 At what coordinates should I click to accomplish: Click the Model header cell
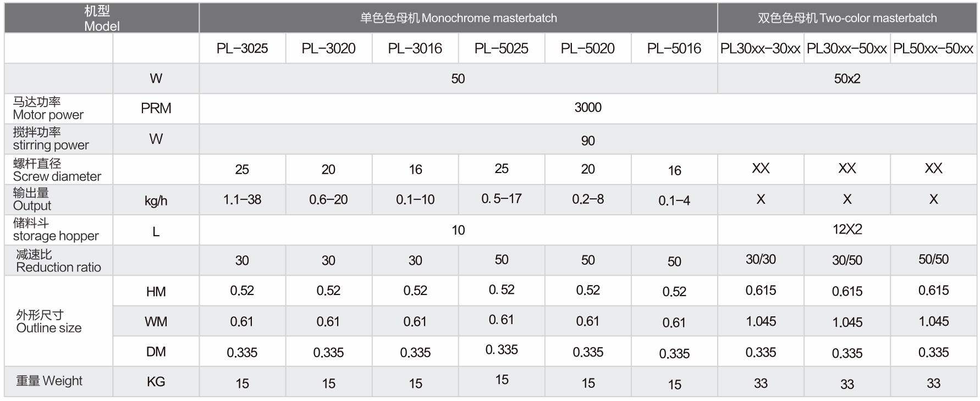pos(101,18)
